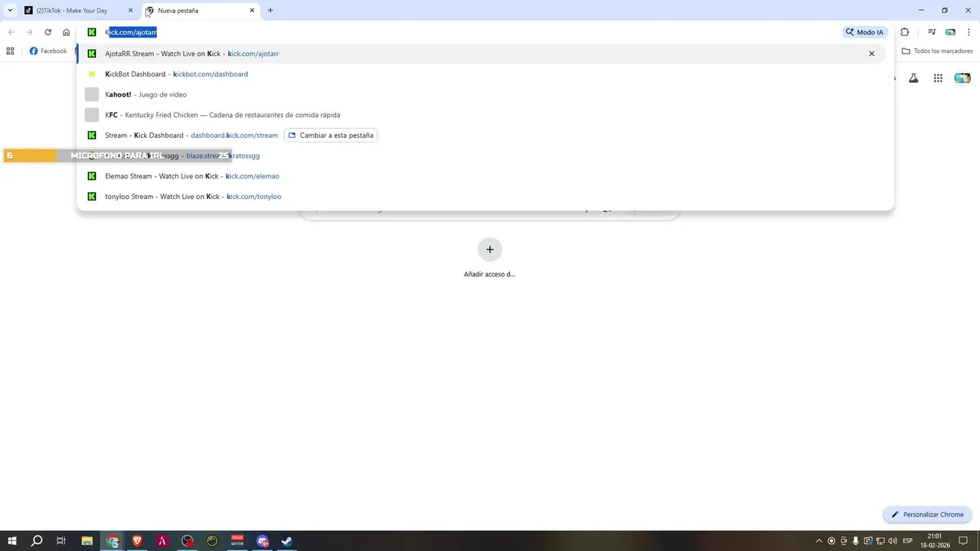The image size is (980, 551).
Task: Click Cambiar a esta pestaña button
Action: click(x=331, y=135)
